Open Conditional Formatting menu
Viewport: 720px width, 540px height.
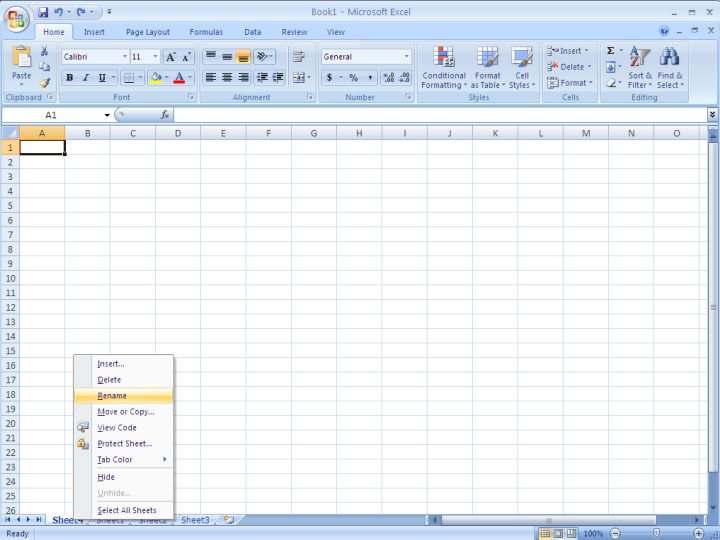[x=444, y=67]
